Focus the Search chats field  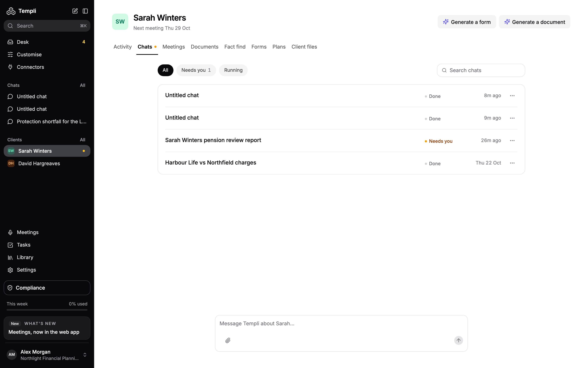point(481,70)
